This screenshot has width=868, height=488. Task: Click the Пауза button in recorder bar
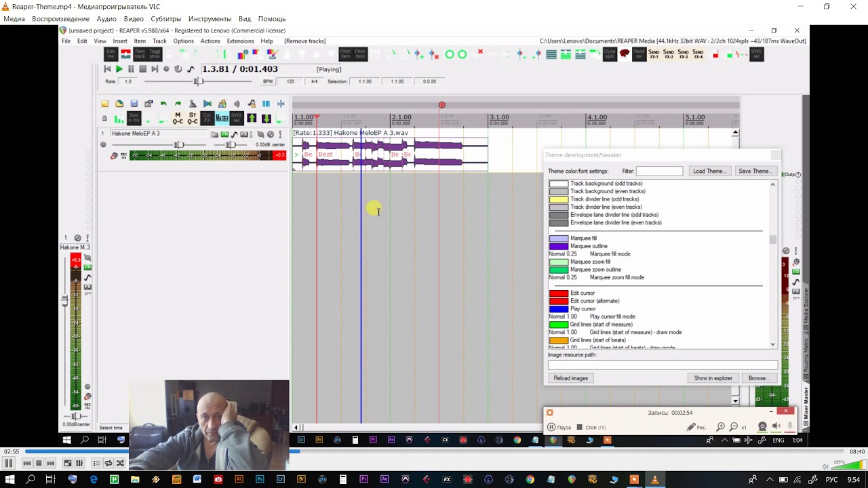tap(559, 427)
